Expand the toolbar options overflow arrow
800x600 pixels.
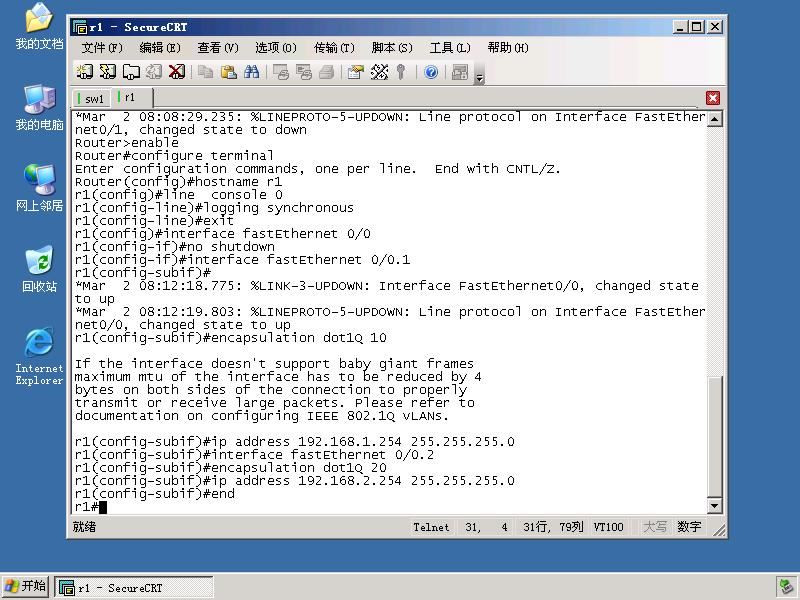(479, 78)
